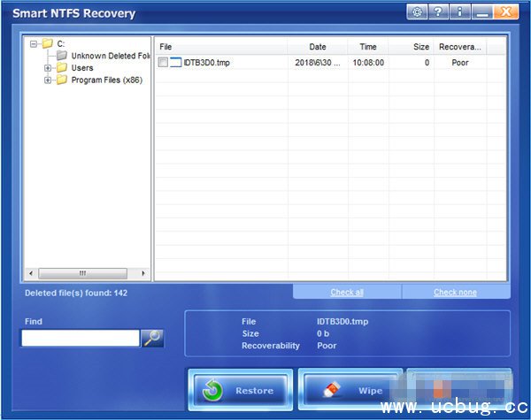
Task: Click the Check all link
Action: point(347,292)
